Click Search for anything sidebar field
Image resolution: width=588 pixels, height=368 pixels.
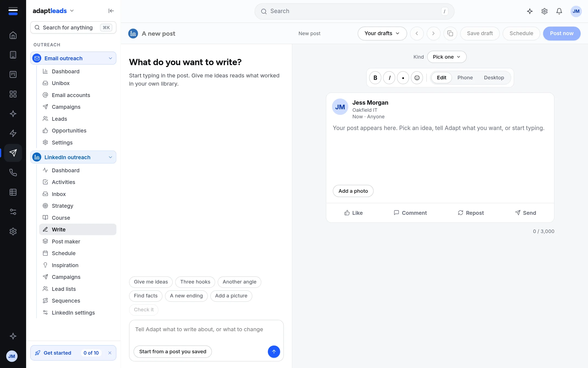point(73,28)
